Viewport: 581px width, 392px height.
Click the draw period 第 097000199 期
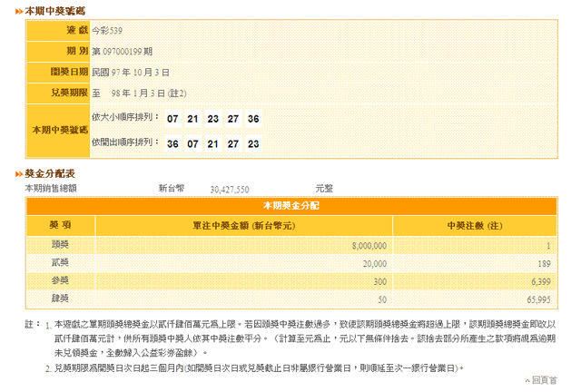point(123,52)
